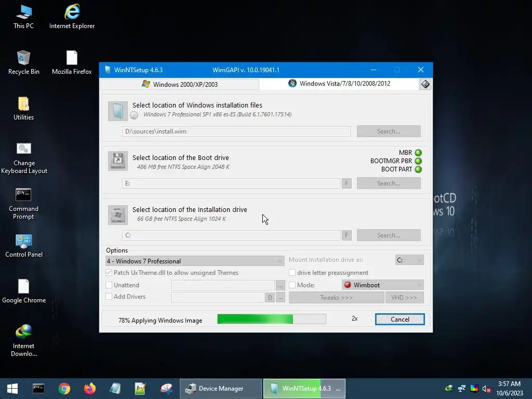Click the Installation drive disk icon
Screen dimensions: 532x399
coord(118,215)
